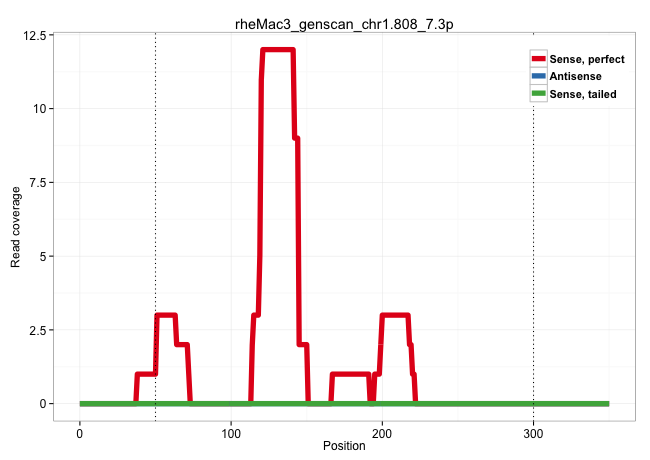This screenshot has width=650, height=460.
Task: Click the green Sense, tailed legend swatch
Action: pyautogui.click(x=539, y=94)
